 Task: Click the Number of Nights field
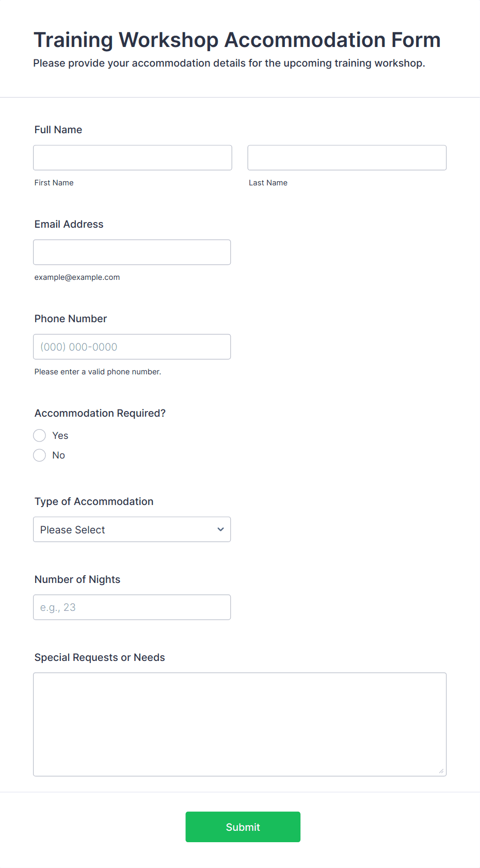point(132,607)
